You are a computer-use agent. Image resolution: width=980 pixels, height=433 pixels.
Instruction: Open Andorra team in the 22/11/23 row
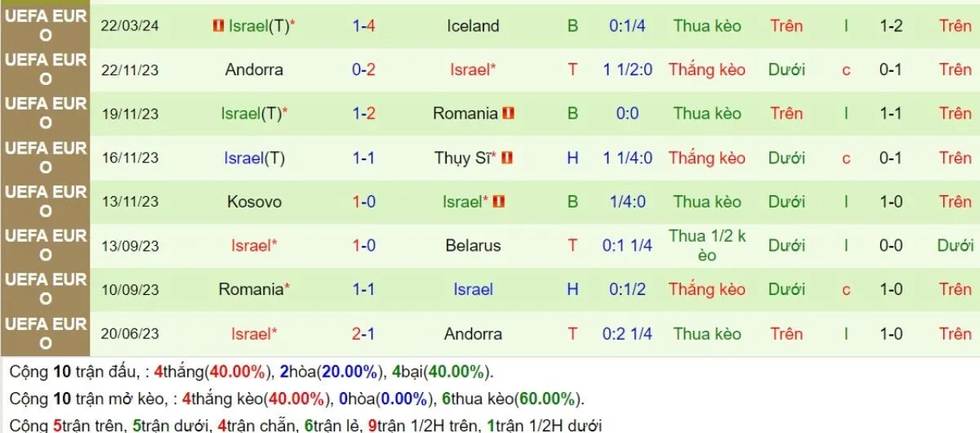(x=254, y=69)
